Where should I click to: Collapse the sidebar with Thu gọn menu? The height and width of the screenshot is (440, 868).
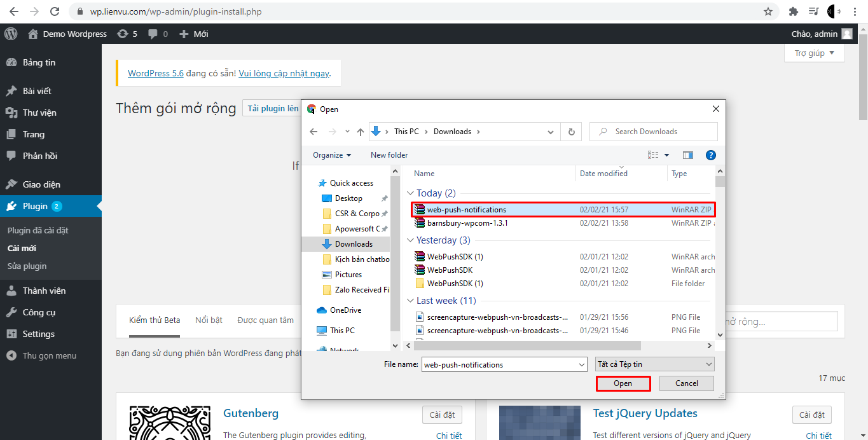[51, 355]
